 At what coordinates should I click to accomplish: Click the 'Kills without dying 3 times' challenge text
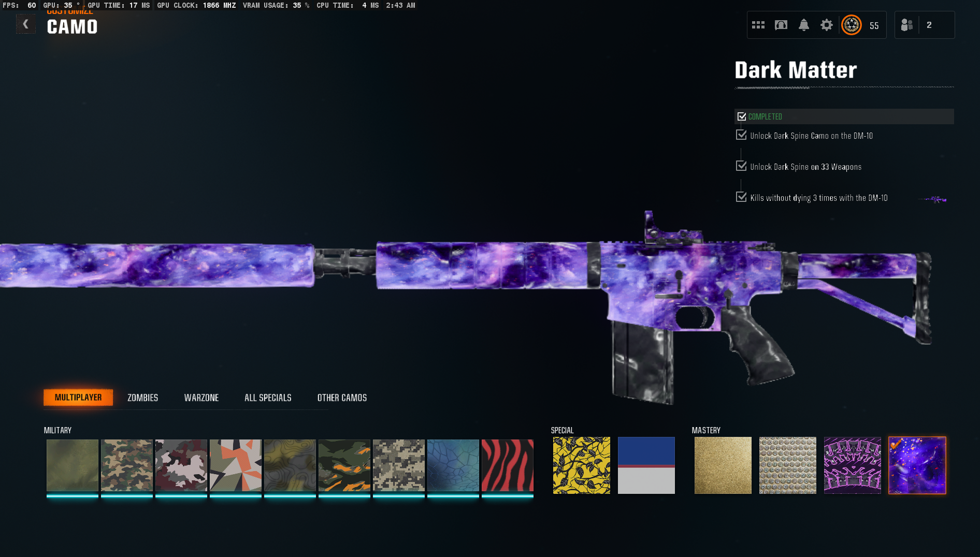(x=819, y=198)
